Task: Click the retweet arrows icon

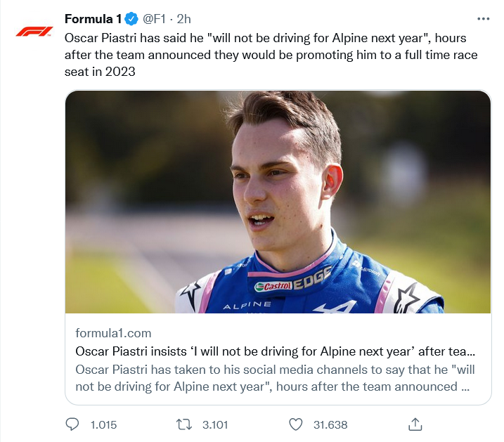Action: (x=183, y=424)
